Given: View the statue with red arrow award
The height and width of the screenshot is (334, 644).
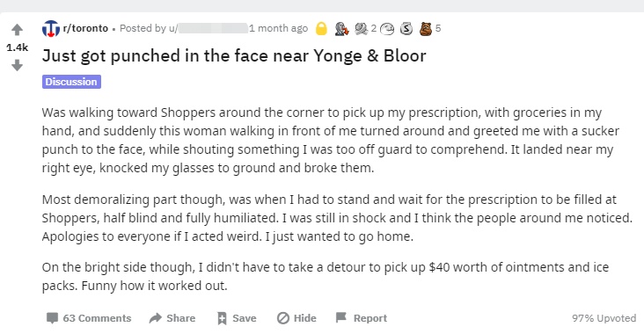Looking at the screenshot, I should (x=341, y=28).
